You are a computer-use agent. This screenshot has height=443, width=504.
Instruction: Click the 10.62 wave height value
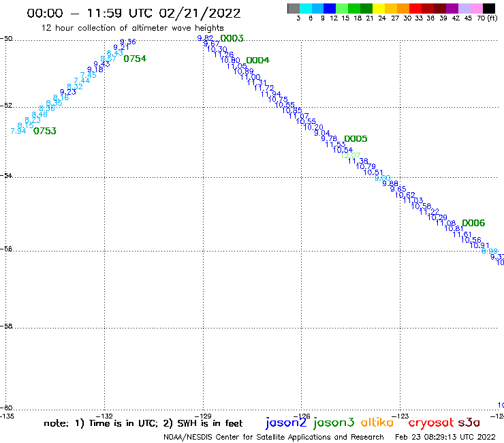tap(405, 195)
